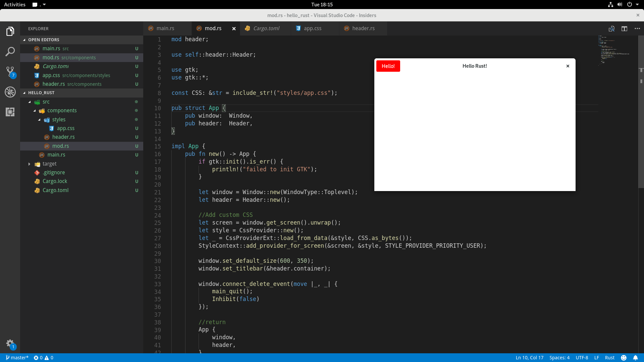Open Cargo.toml in the project tree

coord(82,190)
